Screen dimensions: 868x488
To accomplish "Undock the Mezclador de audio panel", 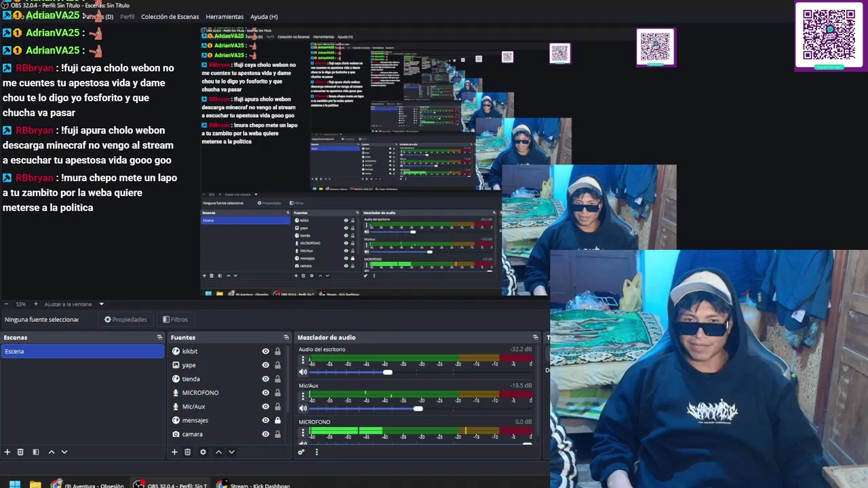I will (x=535, y=338).
